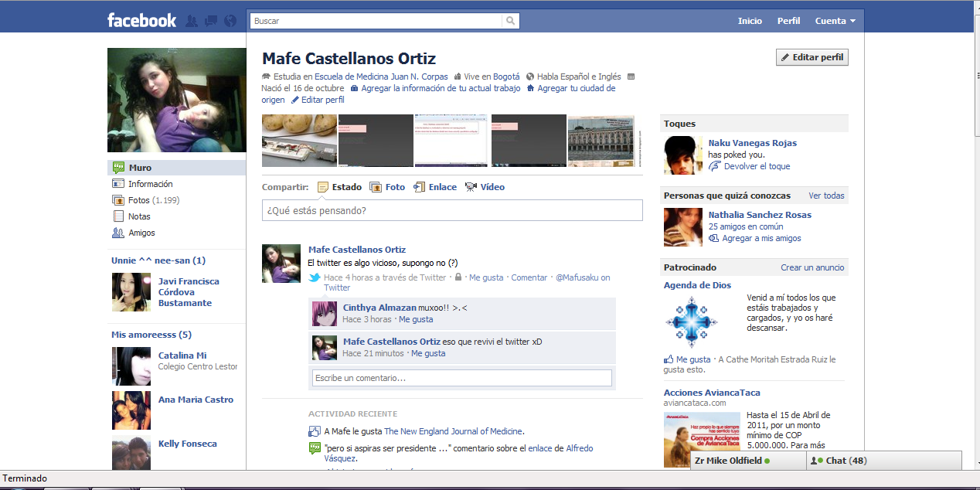Select Inicio in the top navigation
This screenshot has height=490, width=980.
(x=750, y=21)
